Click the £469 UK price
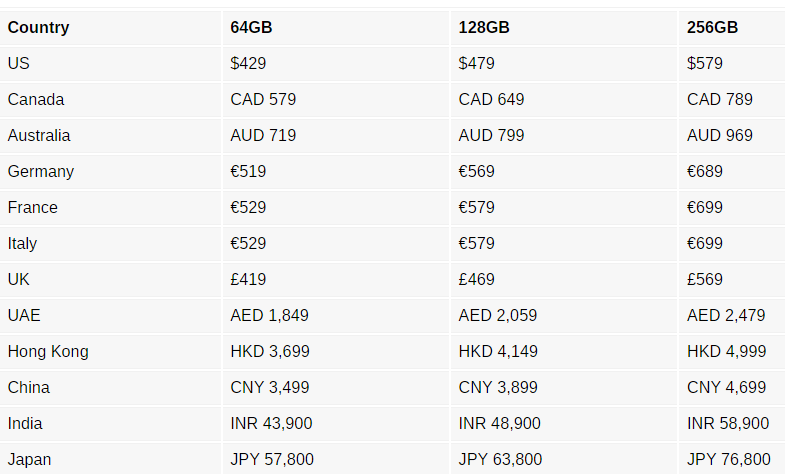The width and height of the screenshot is (785, 474). pos(476,280)
